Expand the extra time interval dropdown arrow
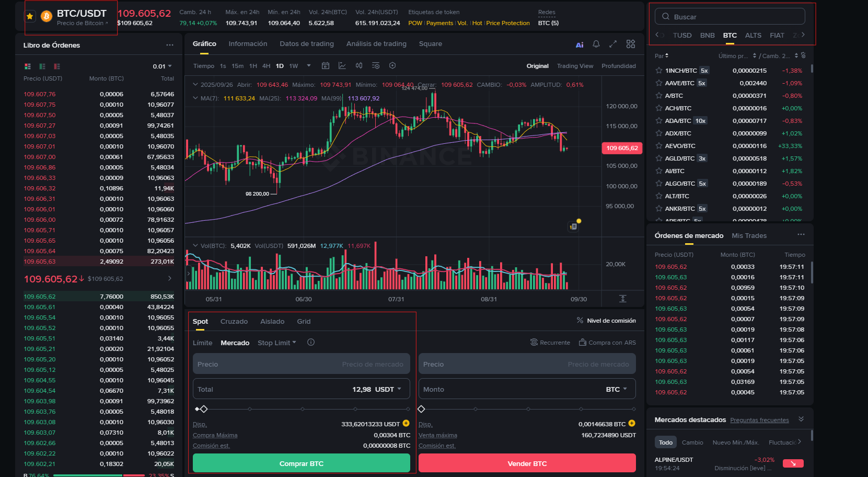 point(308,66)
